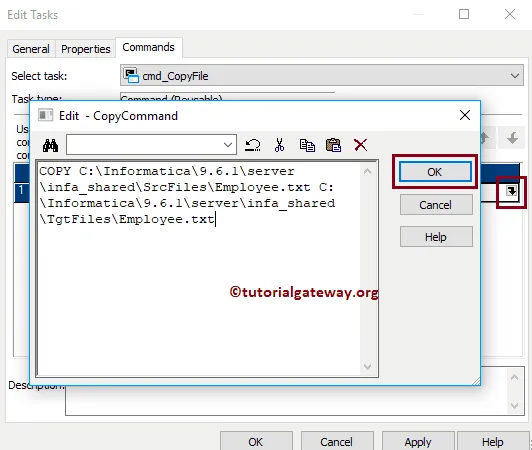
Task: Click the cmd_CopyFile task icon
Action: [131, 75]
